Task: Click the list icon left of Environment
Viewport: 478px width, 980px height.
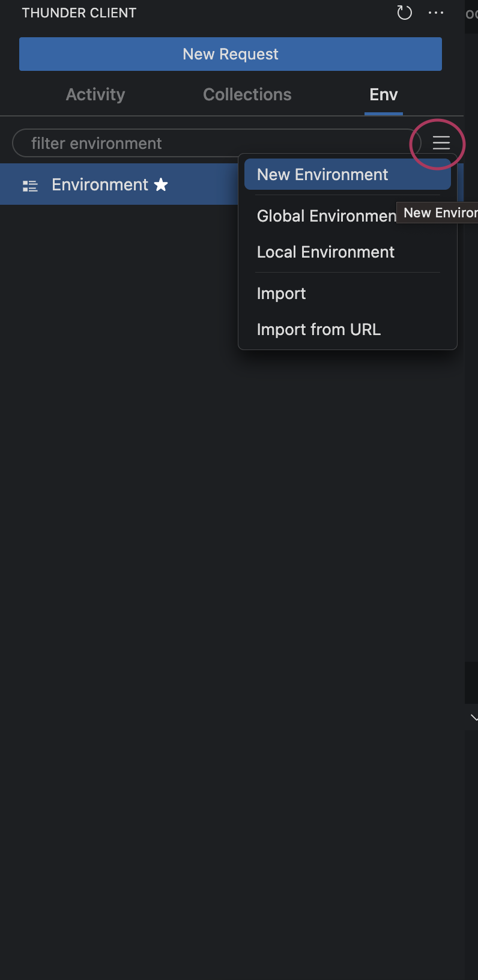Action: (30, 186)
